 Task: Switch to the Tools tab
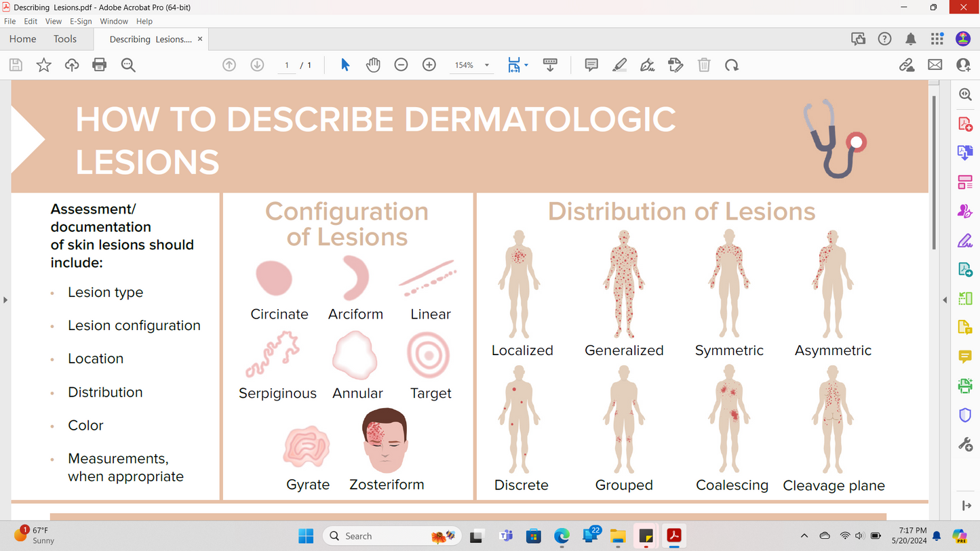(x=65, y=39)
